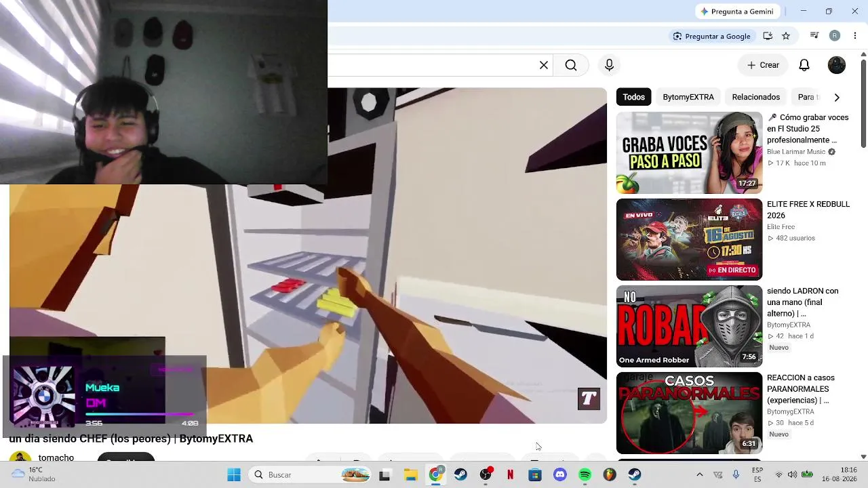Seek on the Mueka music overlay progress bar

[139, 413]
